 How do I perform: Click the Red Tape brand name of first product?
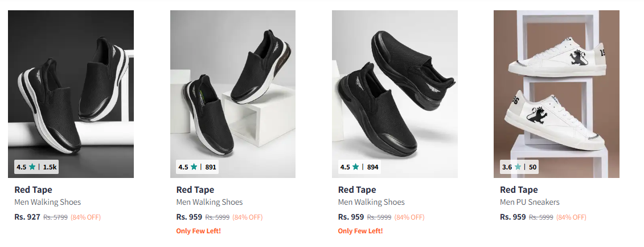click(x=33, y=190)
